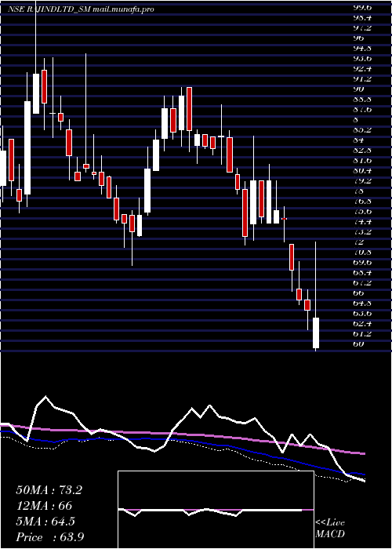Image resolution: width=392 pixels, height=549 pixels.
Task: Click the 68.4 price axis label
Action: [x=364, y=272]
